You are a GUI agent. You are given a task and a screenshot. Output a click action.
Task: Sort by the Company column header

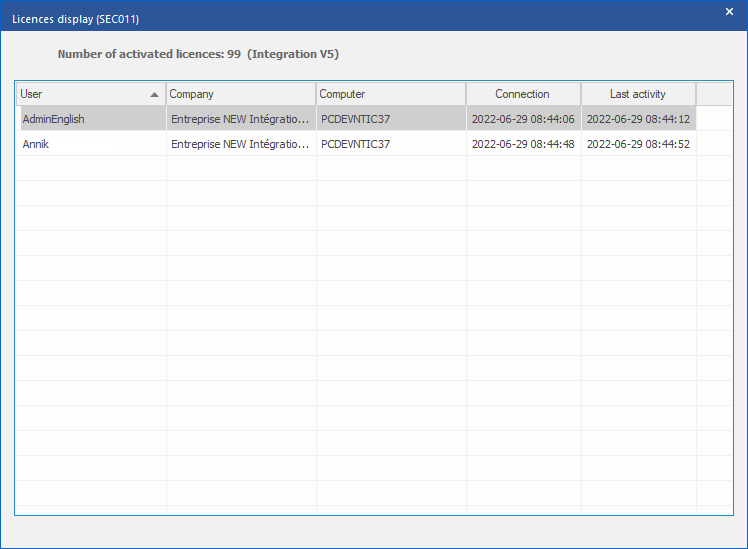pos(240,94)
